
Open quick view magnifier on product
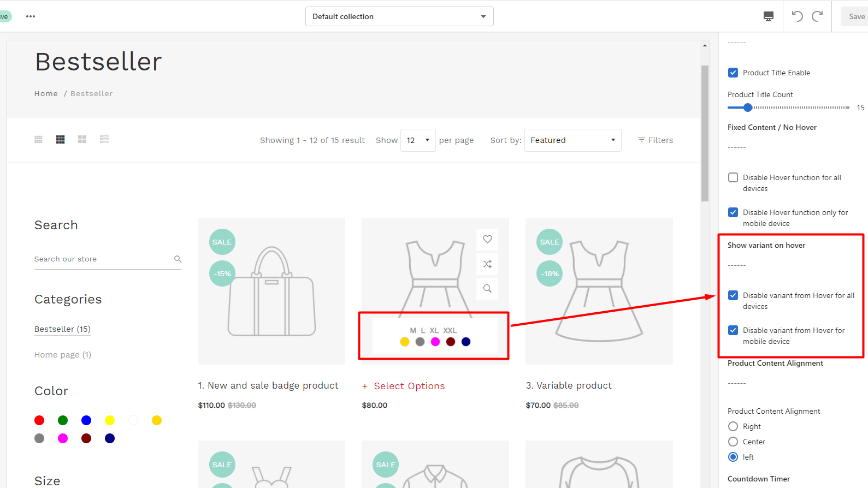tap(487, 289)
